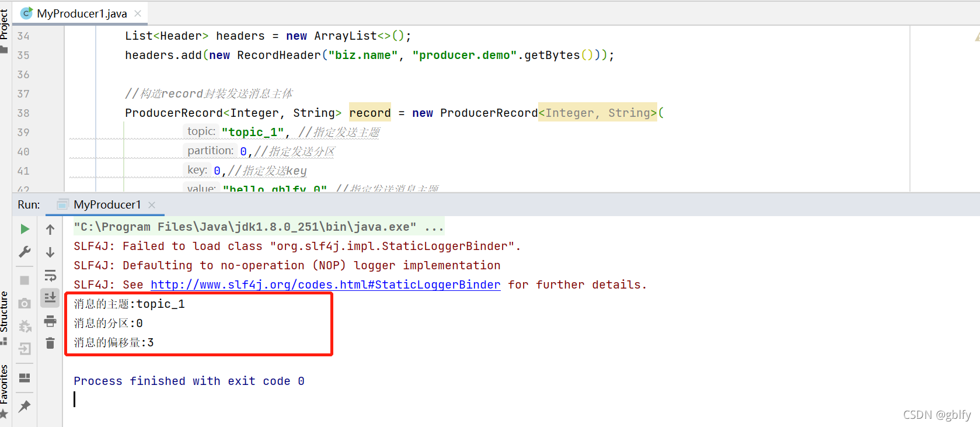Clear console output with trash icon
The width and height of the screenshot is (980, 427).
50,343
